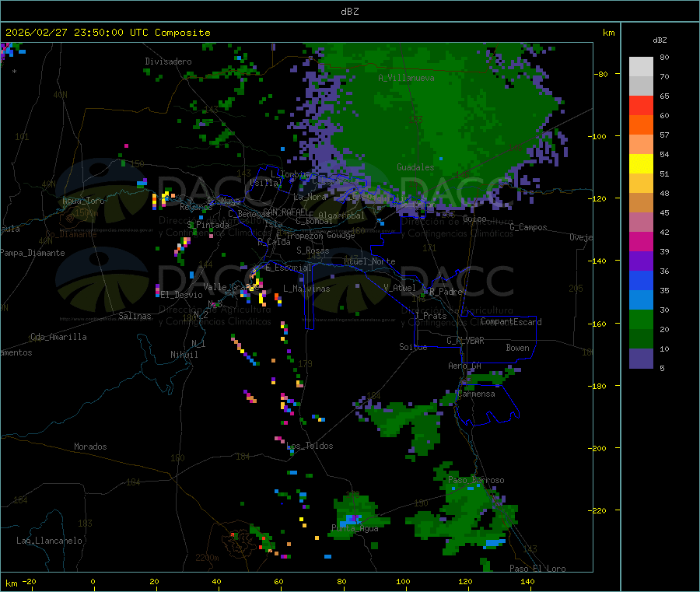
Task: Click the 'dBZ' heading above the color legend
Action: click(x=660, y=40)
